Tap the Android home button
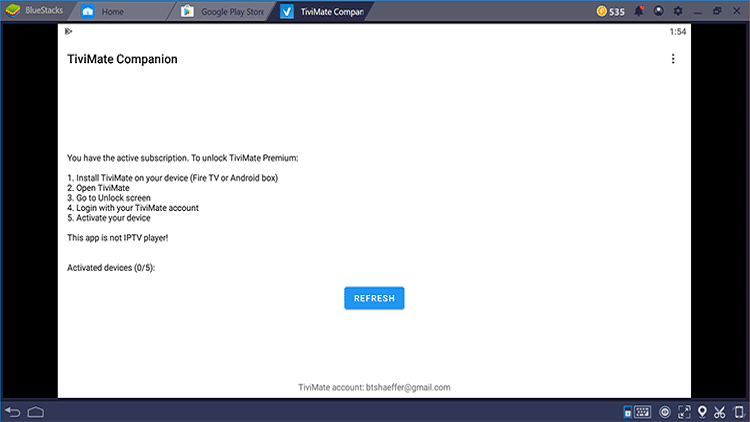750x422 pixels. coord(36,412)
